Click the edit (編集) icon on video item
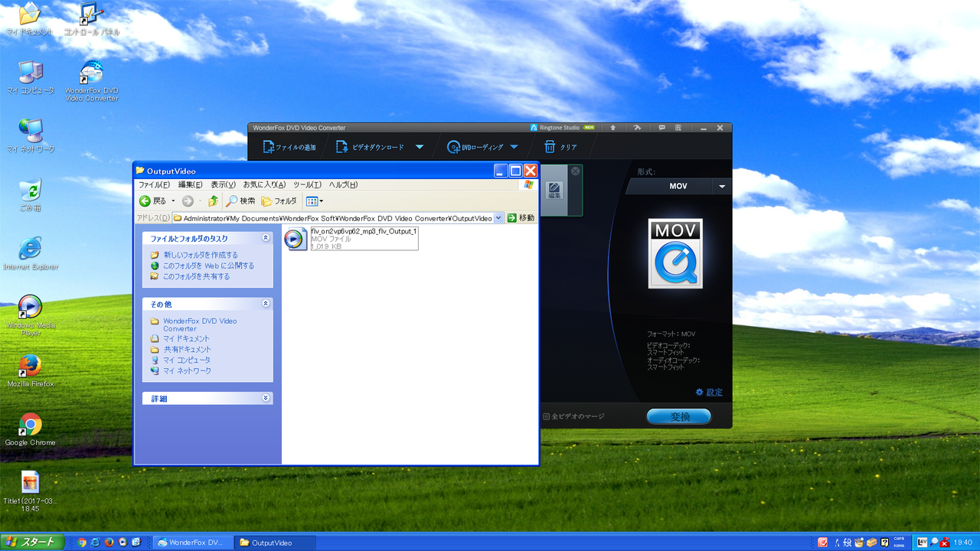The height and width of the screenshot is (551, 980). 554,190
